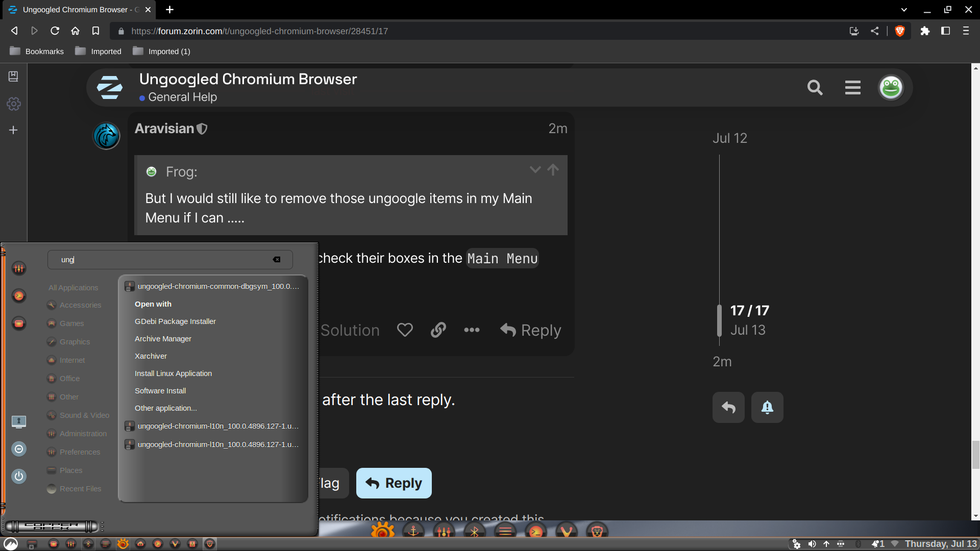Open forum search magnifier
Image resolution: width=980 pixels, height=551 pixels.
point(815,88)
